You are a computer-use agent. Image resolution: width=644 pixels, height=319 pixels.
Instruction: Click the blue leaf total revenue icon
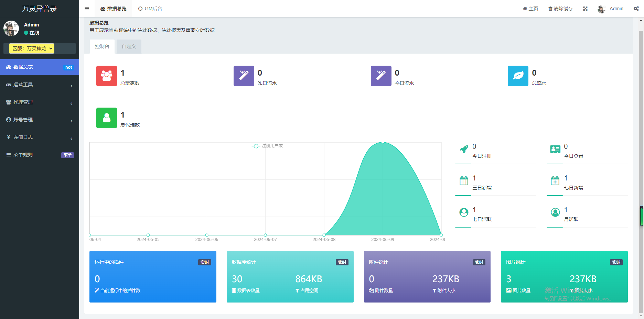pos(518,76)
